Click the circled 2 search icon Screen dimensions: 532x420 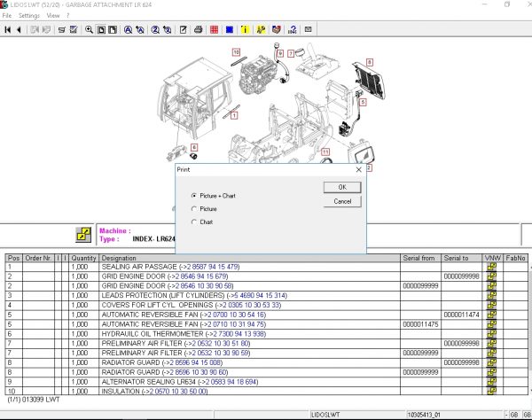pos(155,30)
